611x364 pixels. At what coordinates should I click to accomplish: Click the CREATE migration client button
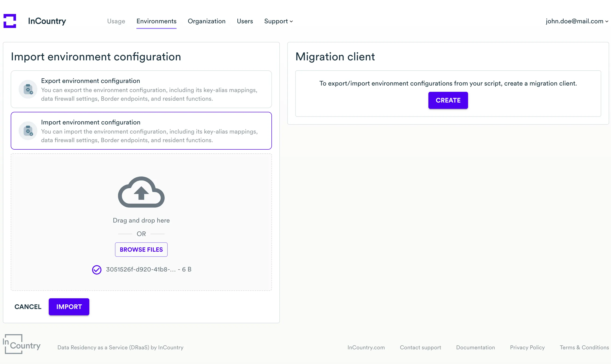coord(448,100)
